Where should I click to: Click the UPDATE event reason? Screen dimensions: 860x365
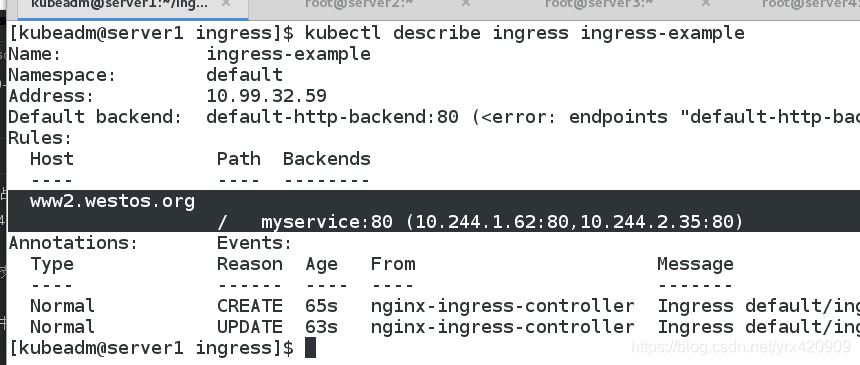pos(250,327)
